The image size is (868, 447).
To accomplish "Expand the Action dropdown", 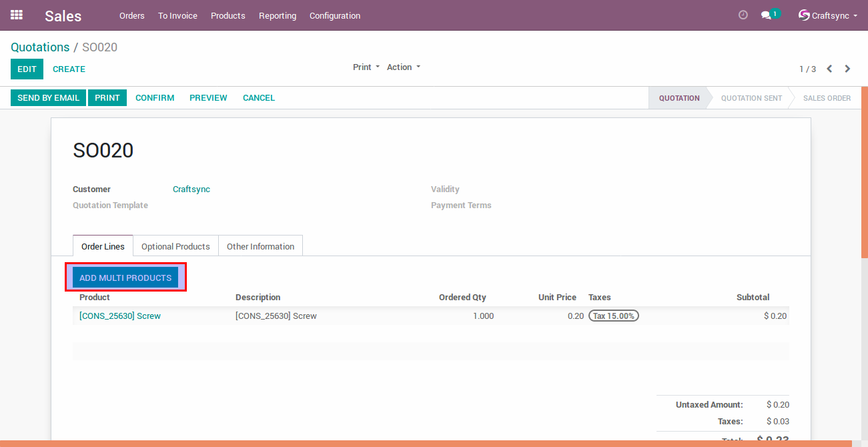I will [x=403, y=67].
